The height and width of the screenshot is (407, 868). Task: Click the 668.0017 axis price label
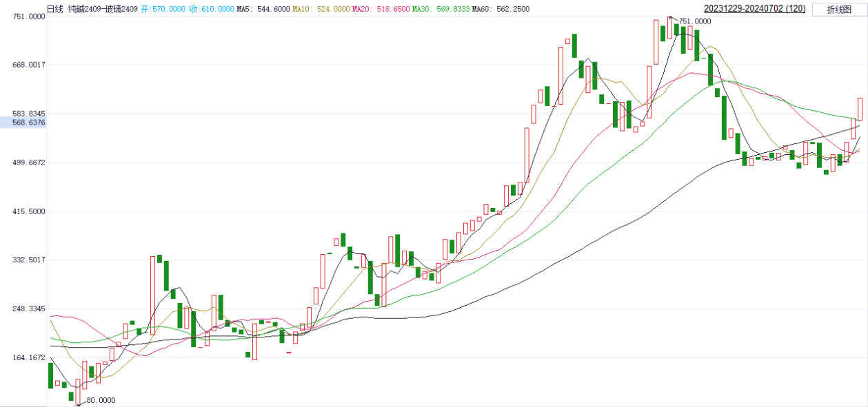point(30,65)
